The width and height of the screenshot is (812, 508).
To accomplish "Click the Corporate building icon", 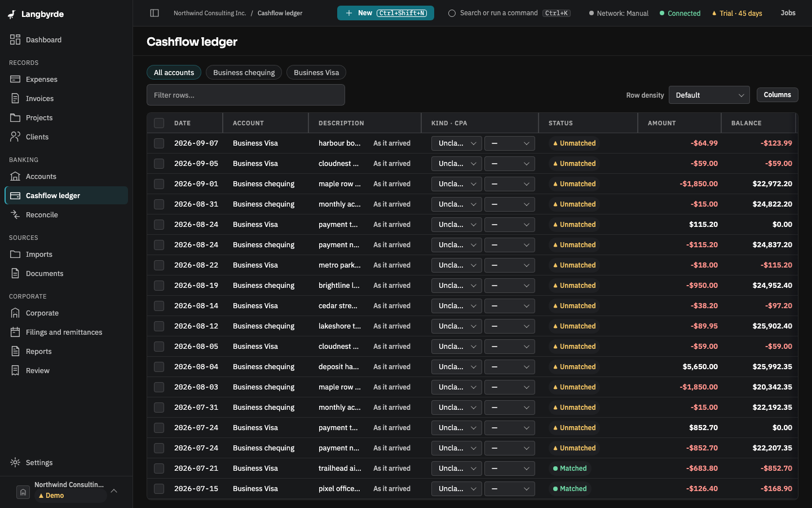I will pyautogui.click(x=15, y=313).
